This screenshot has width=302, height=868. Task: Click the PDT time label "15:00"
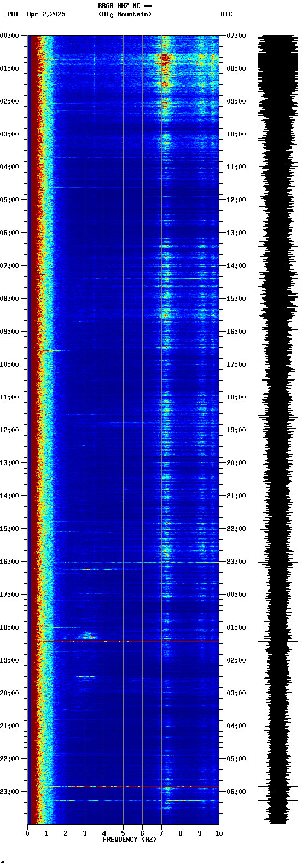tap(9, 529)
